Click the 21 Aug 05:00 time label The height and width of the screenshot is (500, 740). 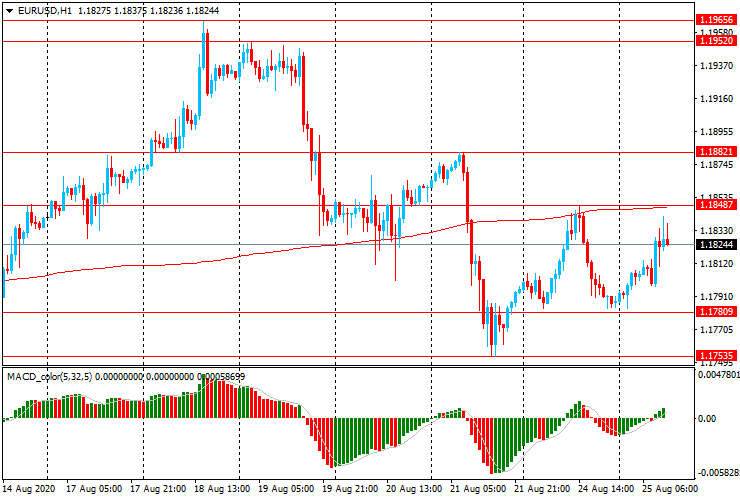(478, 488)
